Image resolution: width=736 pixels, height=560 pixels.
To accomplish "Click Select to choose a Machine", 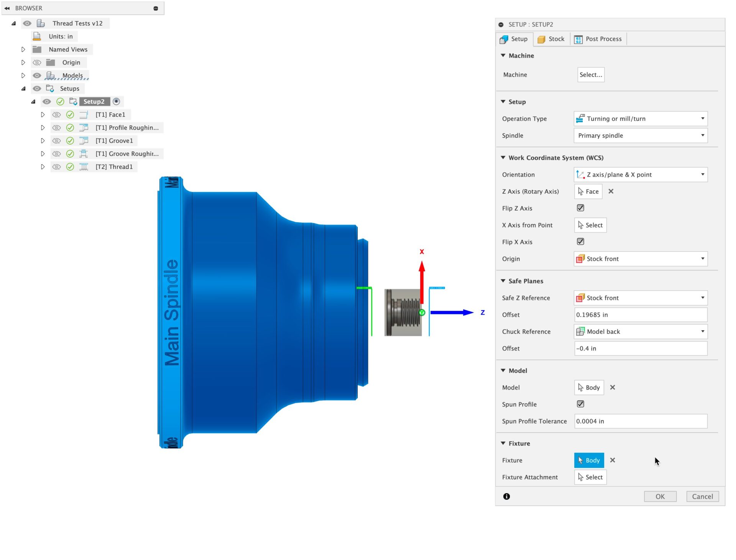I will pyautogui.click(x=591, y=74).
